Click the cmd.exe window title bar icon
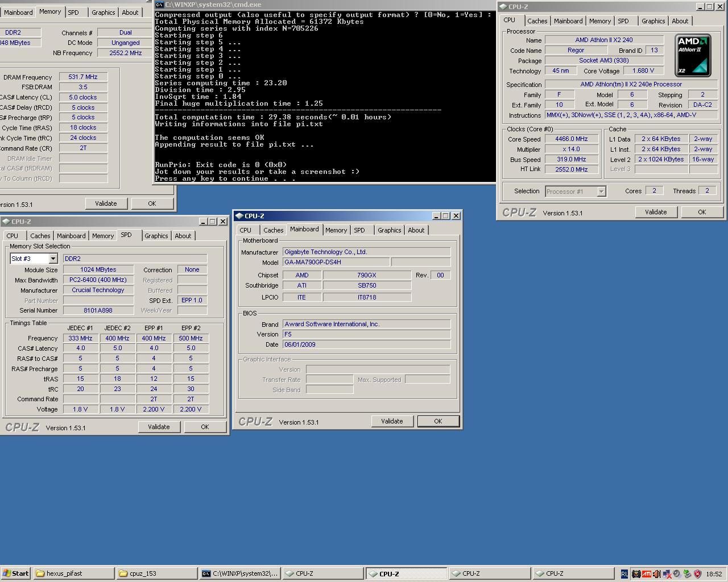Image resolution: width=728 pixels, height=582 pixels. (x=160, y=5)
